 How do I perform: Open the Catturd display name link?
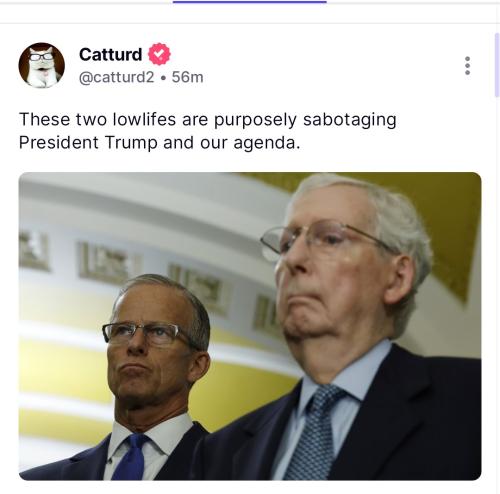click(x=111, y=54)
